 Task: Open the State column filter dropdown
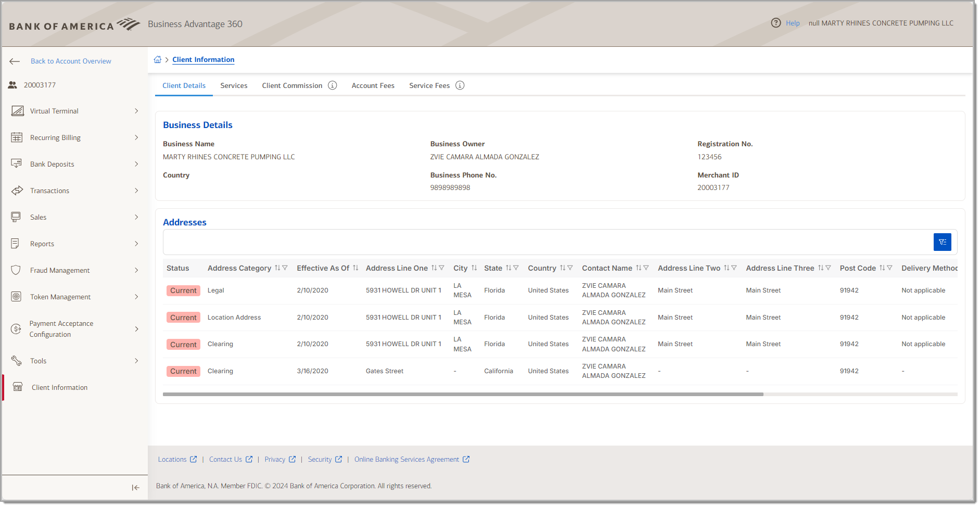click(x=517, y=268)
